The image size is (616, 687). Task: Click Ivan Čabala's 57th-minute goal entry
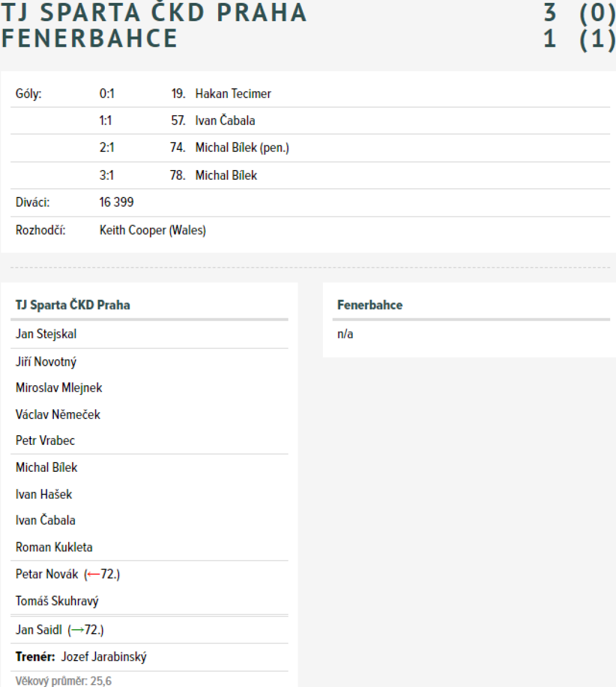(x=225, y=120)
